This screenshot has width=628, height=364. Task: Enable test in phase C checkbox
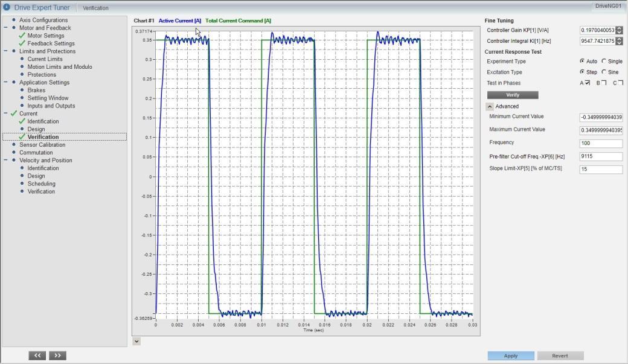(620, 83)
